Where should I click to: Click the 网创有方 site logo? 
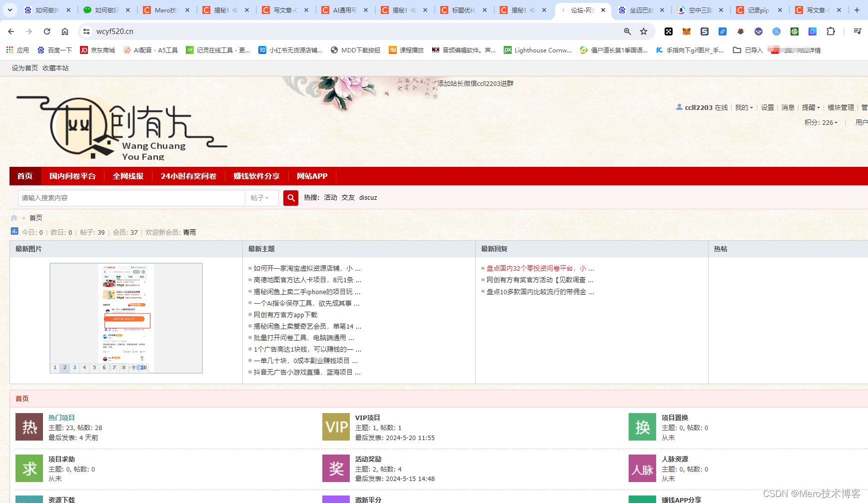[x=121, y=127]
